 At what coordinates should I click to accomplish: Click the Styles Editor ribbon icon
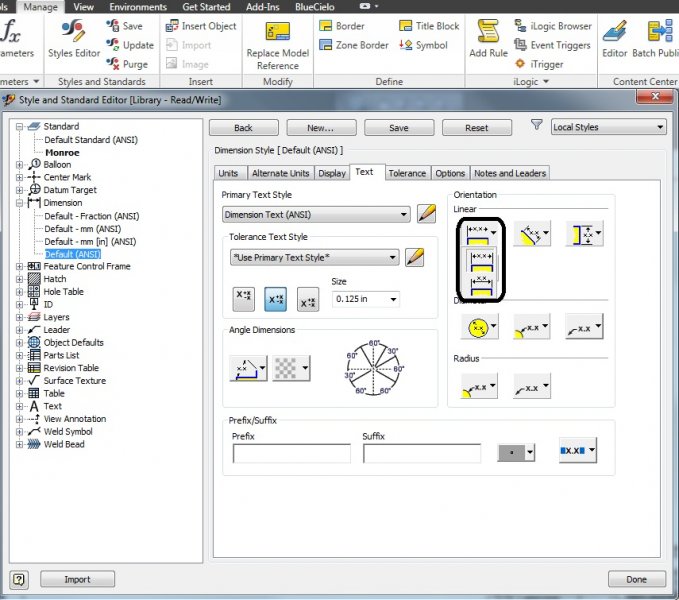[x=73, y=33]
